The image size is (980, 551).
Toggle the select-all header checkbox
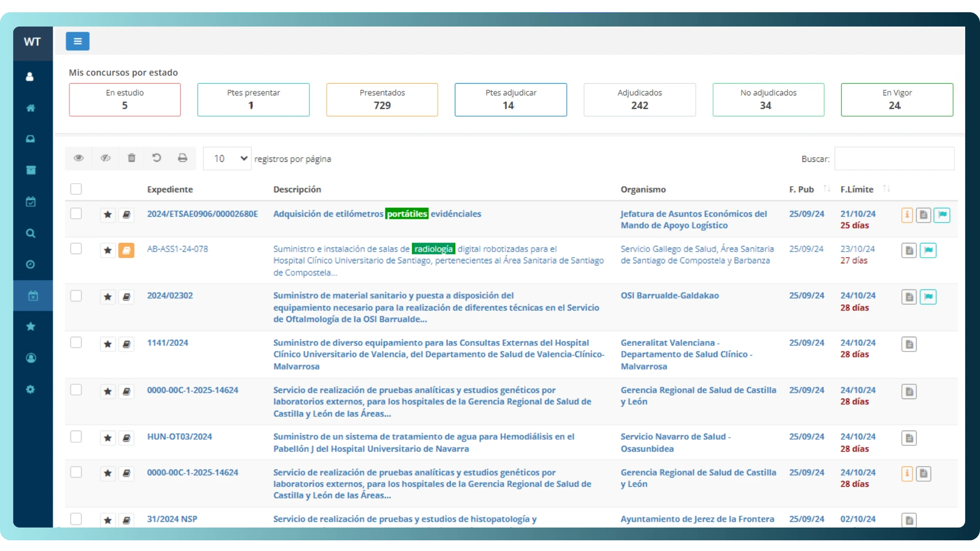tap(76, 189)
